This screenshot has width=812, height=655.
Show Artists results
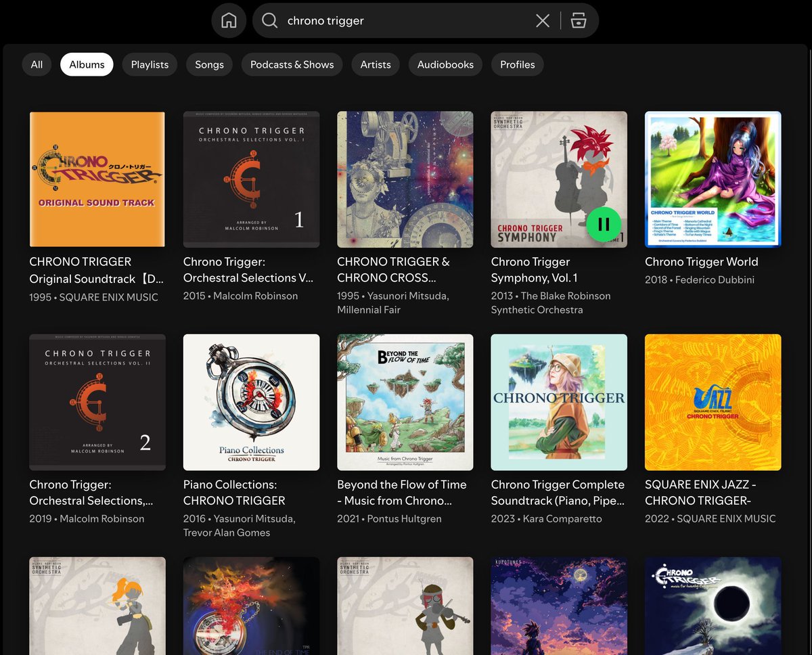(375, 64)
